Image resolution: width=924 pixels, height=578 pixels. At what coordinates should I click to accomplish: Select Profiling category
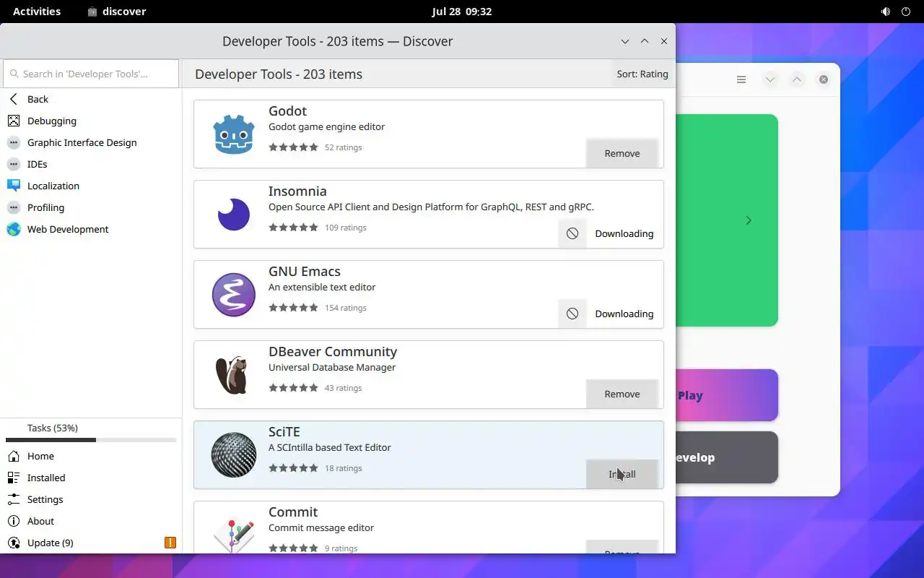pyautogui.click(x=91, y=207)
